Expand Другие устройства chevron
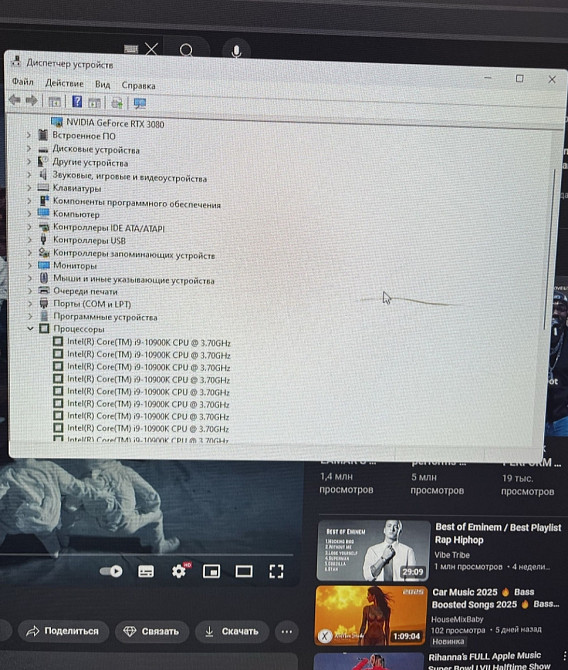The width and height of the screenshot is (568, 670). click(x=29, y=162)
